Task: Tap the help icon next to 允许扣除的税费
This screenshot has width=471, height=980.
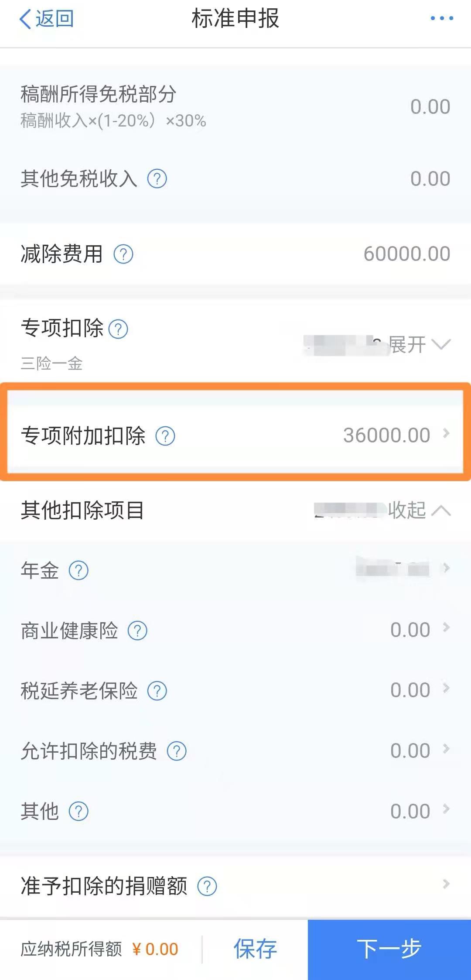Action: tap(177, 751)
